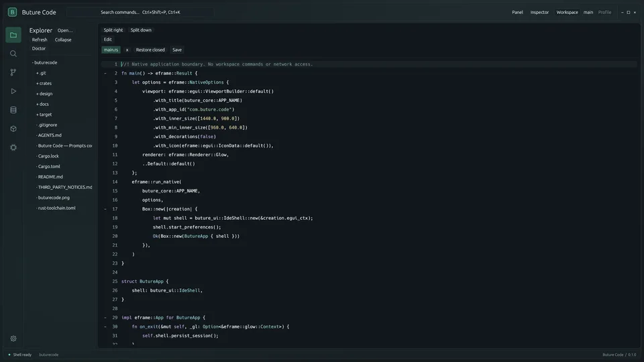Fold the closure at line 17
Screen dimensions: 644x362
coord(105,209)
